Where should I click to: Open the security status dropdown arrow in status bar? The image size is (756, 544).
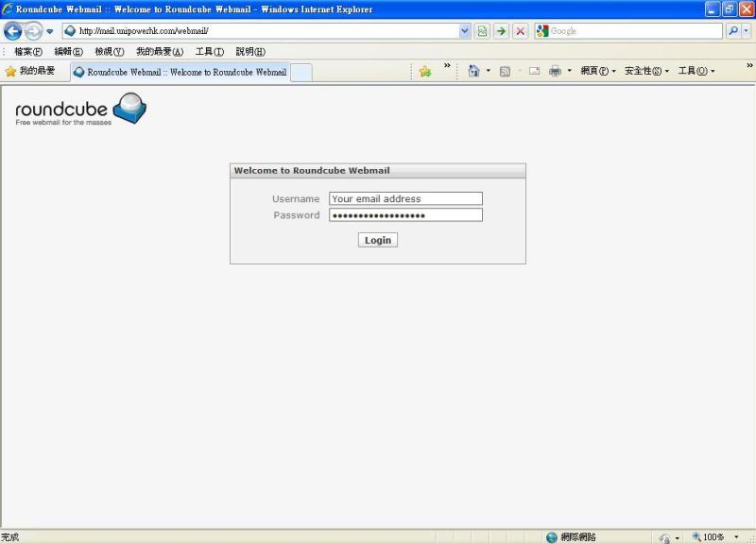tap(677, 537)
